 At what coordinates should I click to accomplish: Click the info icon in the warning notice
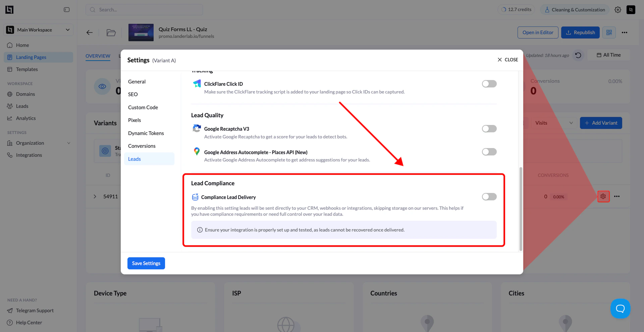pyautogui.click(x=200, y=230)
